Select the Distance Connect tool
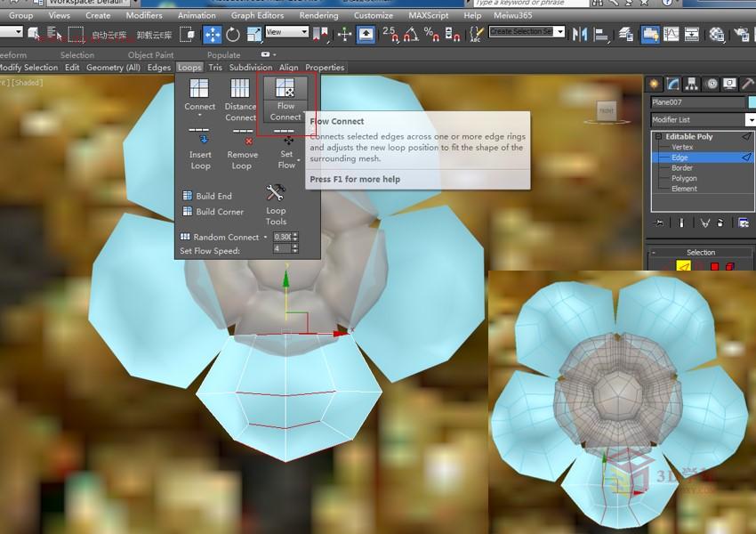This screenshot has height=534, width=756. click(x=240, y=98)
